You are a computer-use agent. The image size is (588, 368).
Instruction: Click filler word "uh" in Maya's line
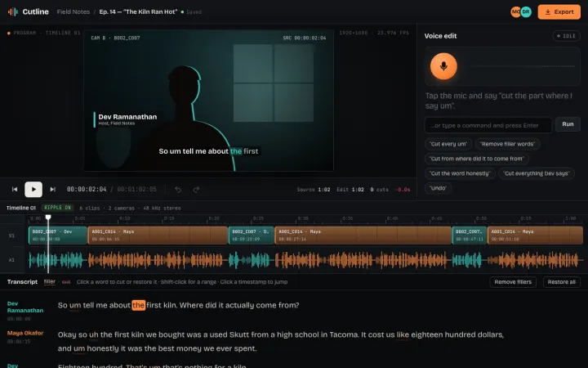pyautogui.click(x=94, y=334)
